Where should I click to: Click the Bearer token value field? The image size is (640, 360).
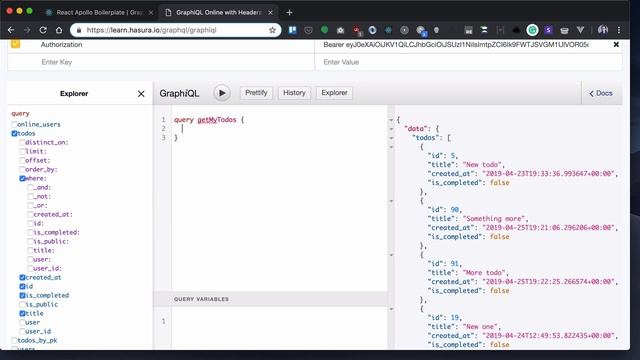tap(456, 44)
